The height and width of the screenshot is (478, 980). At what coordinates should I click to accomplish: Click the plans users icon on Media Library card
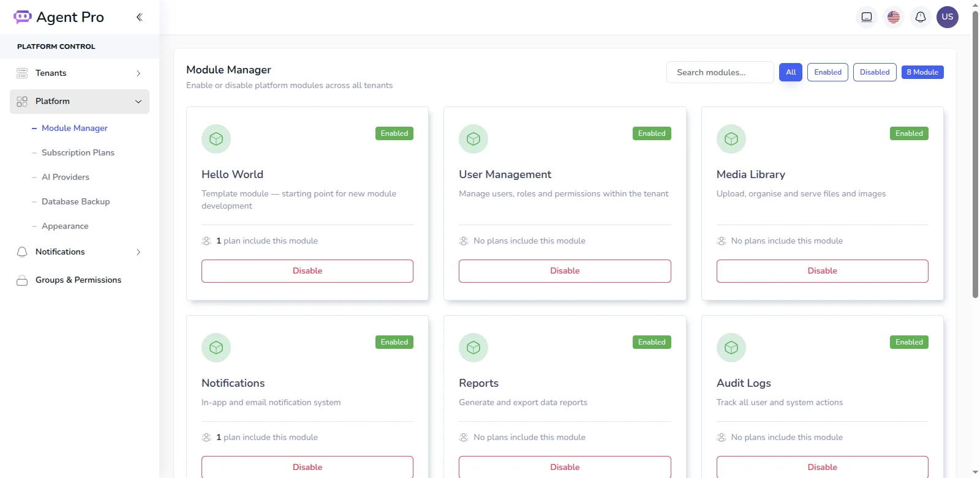(722, 241)
